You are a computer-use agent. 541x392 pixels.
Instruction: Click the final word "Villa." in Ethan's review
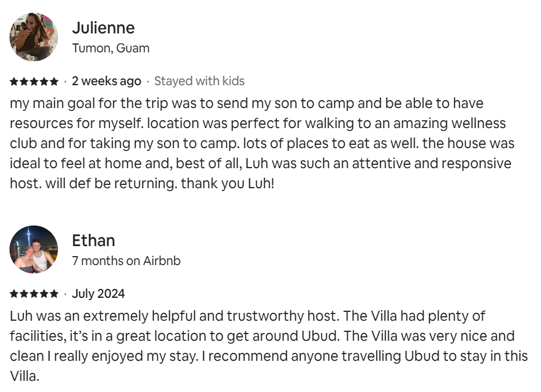25,376
